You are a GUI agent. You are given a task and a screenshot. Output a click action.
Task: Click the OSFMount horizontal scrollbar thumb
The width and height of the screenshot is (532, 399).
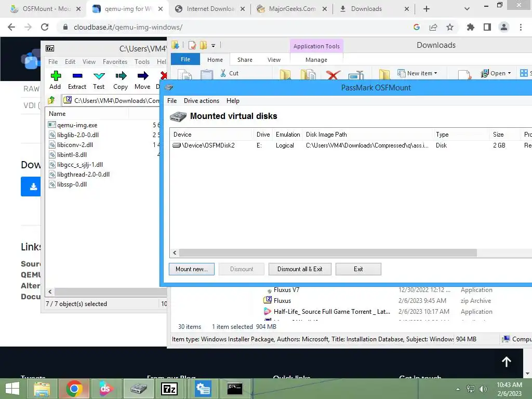point(328,253)
